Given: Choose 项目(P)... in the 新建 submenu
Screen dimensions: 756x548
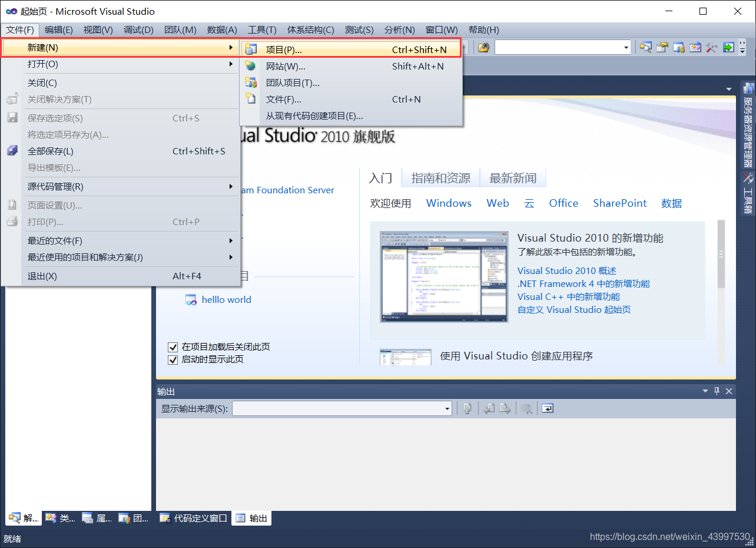Looking at the screenshot, I should 352,49.
